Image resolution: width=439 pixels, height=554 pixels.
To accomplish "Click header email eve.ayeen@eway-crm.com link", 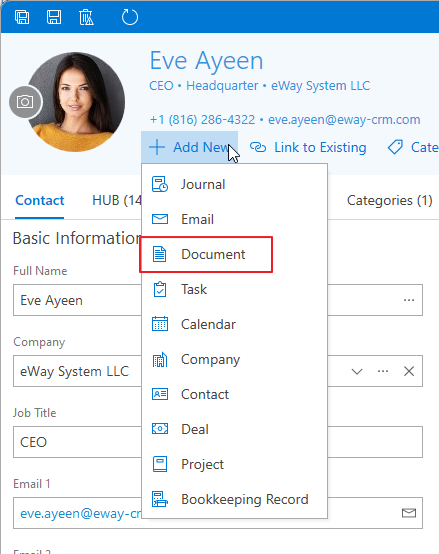I will click(344, 120).
